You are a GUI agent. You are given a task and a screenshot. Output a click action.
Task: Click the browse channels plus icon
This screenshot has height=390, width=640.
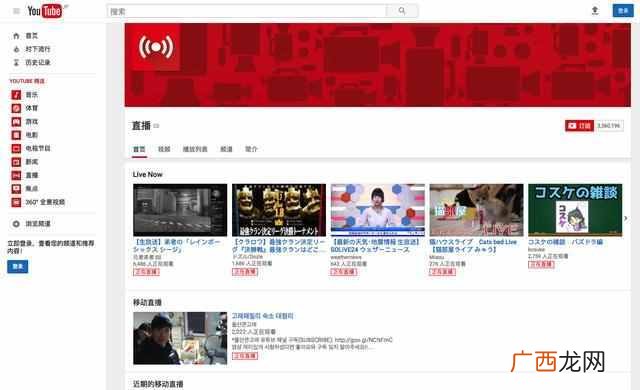pyautogui.click(x=16, y=224)
